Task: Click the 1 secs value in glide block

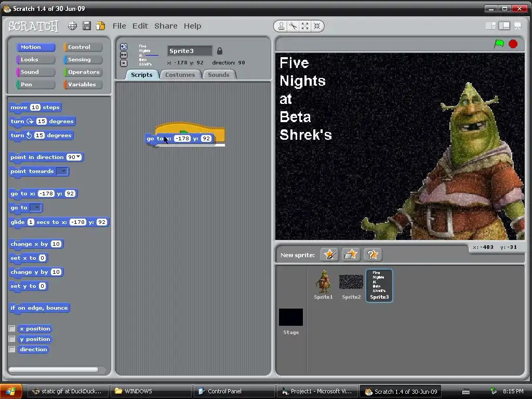Action: [x=31, y=222]
